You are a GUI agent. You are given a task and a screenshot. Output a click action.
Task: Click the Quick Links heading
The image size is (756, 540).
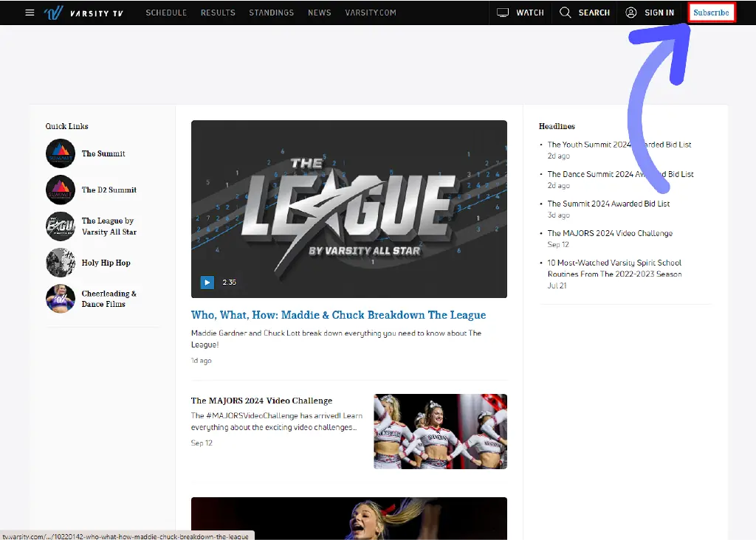(66, 126)
